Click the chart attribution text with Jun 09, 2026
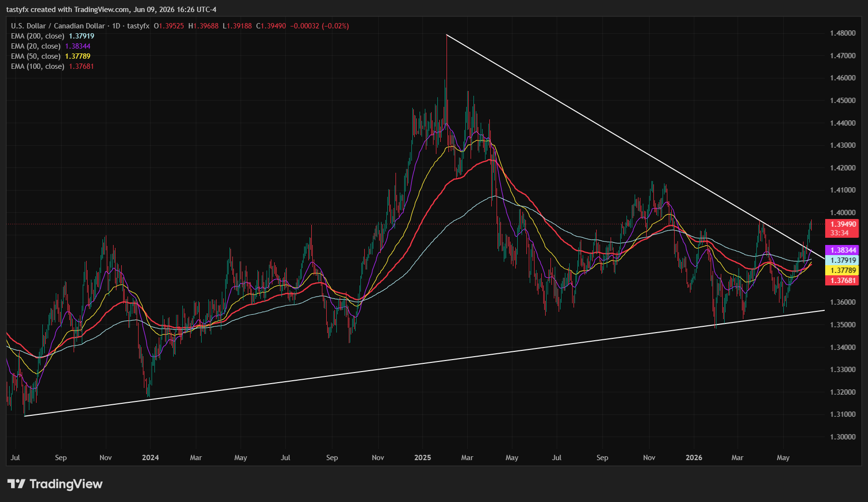 click(x=111, y=10)
